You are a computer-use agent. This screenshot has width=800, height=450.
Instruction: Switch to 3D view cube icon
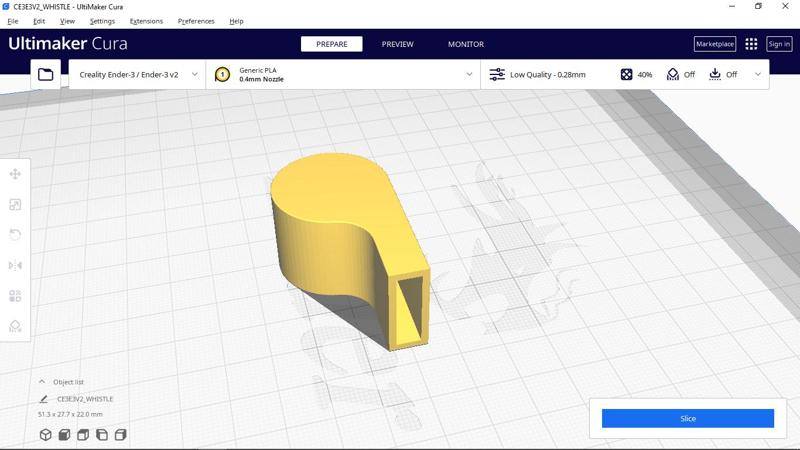click(45, 435)
